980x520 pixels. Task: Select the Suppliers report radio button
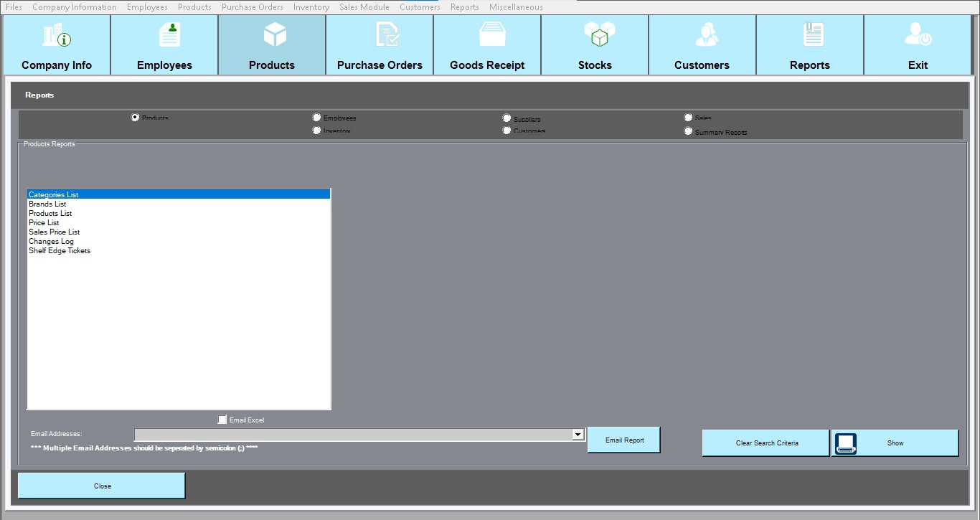pyautogui.click(x=507, y=118)
